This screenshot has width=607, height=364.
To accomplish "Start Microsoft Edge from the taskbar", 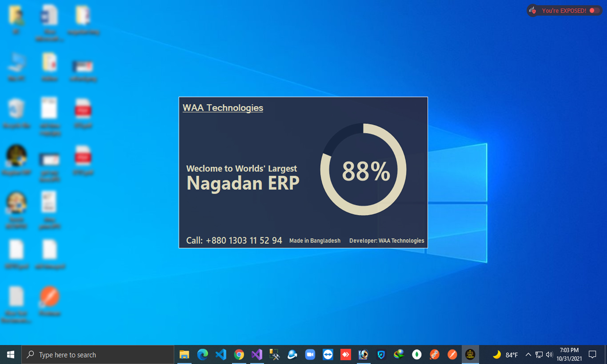I will (202, 354).
